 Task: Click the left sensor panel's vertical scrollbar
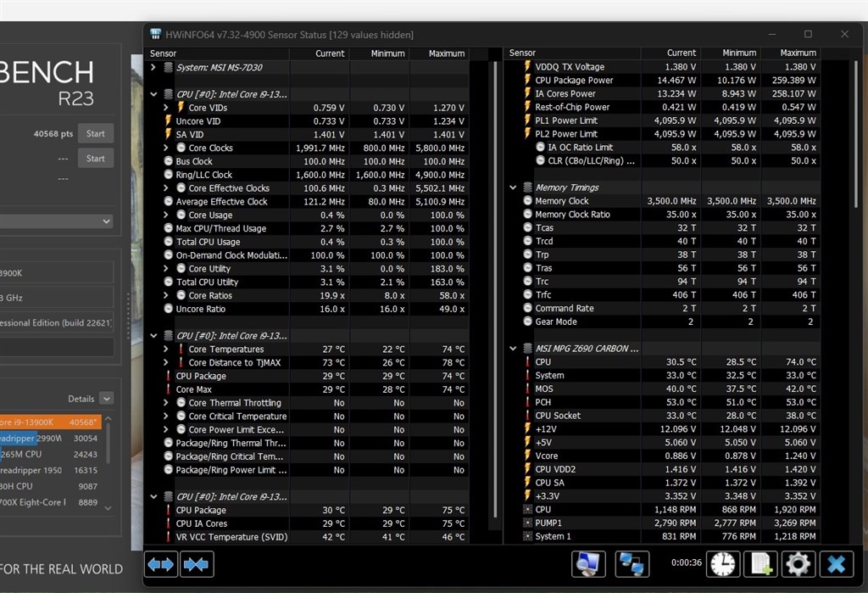pyautogui.click(x=495, y=288)
